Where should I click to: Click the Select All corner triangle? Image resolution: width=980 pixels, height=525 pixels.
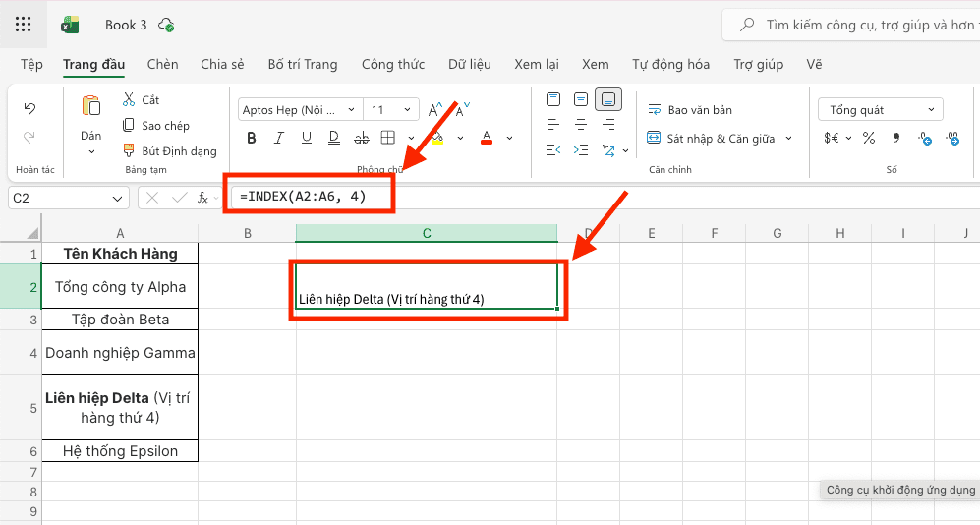pyautogui.click(x=32, y=234)
